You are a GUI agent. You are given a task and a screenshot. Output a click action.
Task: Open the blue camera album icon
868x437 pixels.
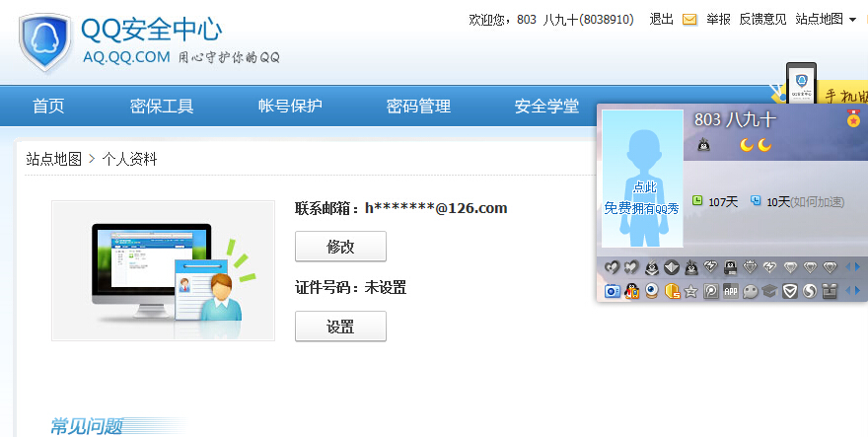(x=612, y=291)
